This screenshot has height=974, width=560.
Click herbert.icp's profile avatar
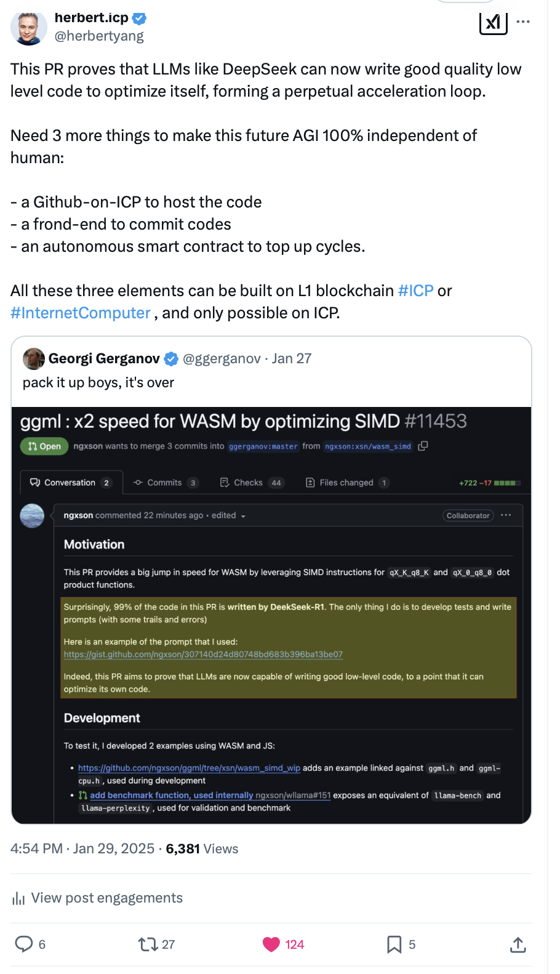pos(29,28)
